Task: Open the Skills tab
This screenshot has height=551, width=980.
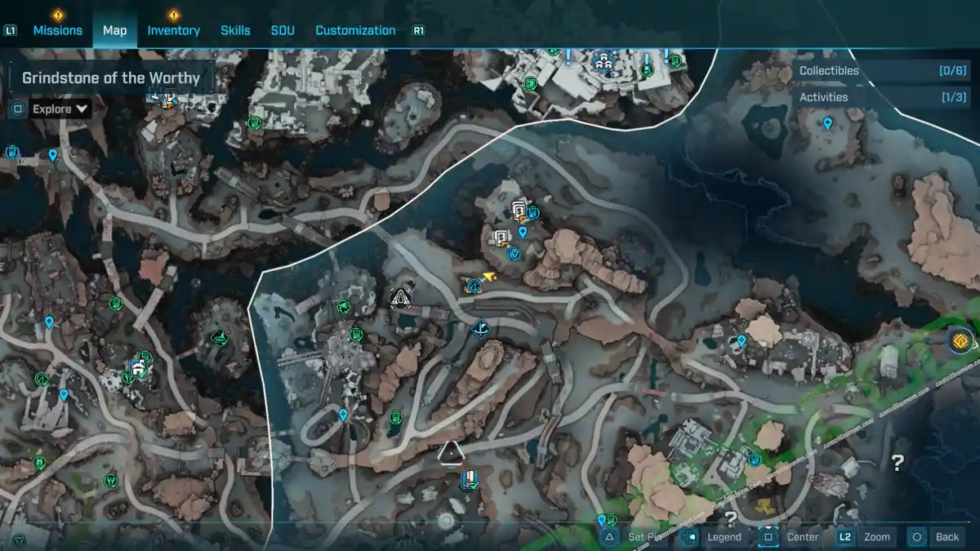Action: pyautogui.click(x=235, y=30)
